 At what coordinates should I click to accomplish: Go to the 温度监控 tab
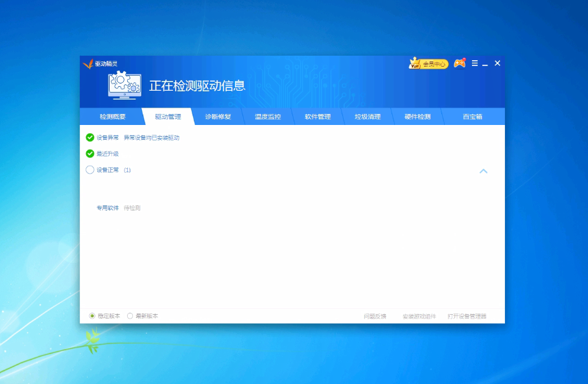(268, 117)
